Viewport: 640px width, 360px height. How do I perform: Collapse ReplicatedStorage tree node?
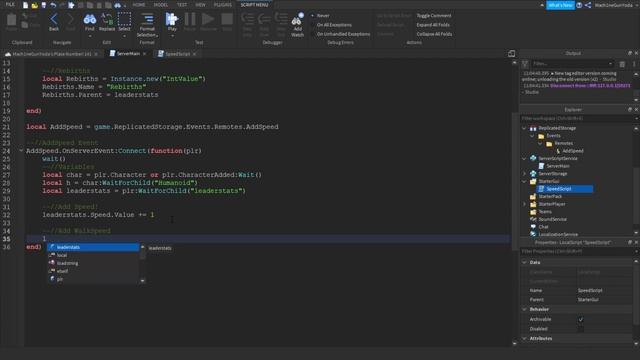(524, 128)
